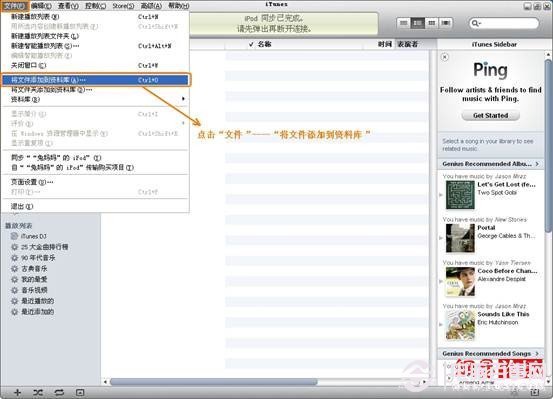Screen dimensions: 553x399
Task: Click the Portal album title link
Action: point(486,228)
